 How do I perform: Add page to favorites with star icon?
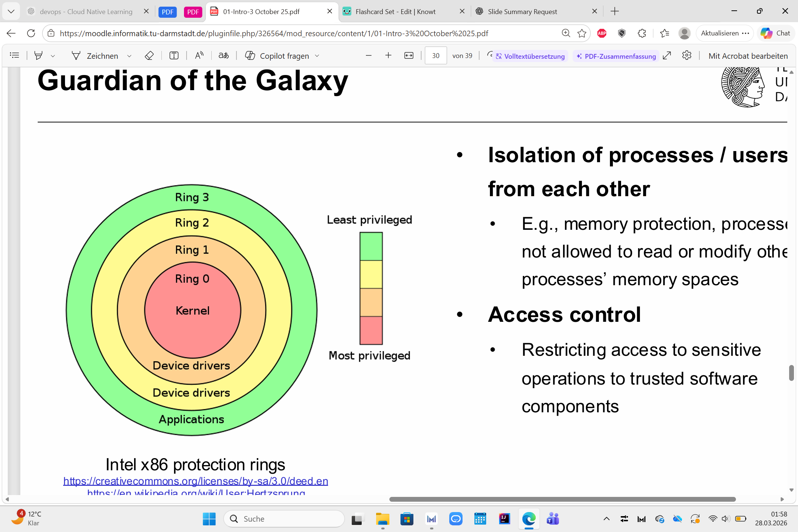(x=582, y=33)
